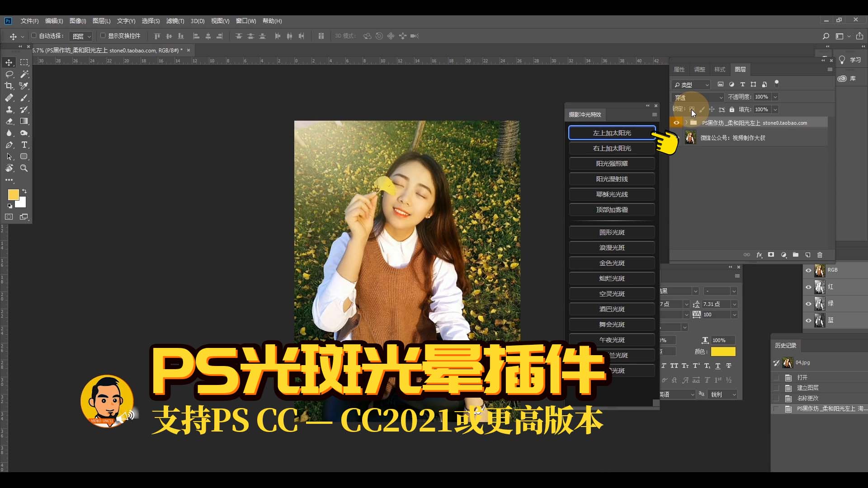Switch to the 调整 tab
Viewport: 868px width, 488px height.
pos(699,70)
